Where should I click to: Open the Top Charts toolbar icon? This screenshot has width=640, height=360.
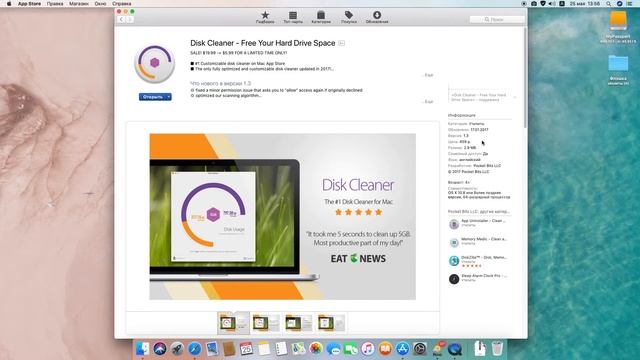pos(293,15)
